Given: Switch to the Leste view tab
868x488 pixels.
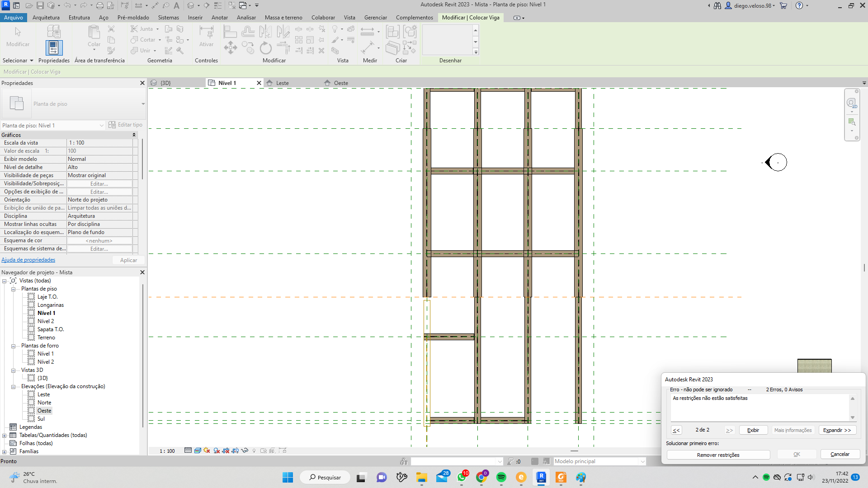Looking at the screenshot, I should point(282,83).
